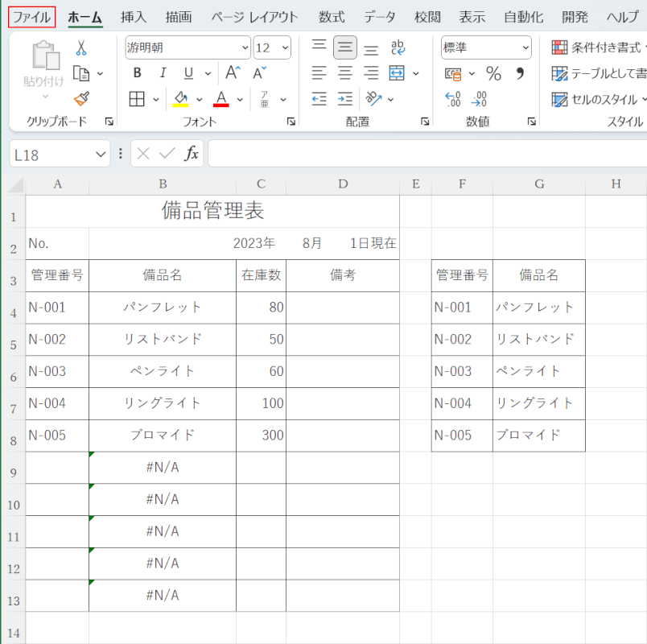Image resolution: width=647 pixels, height=644 pixels.
Task: Select the Format Painter brush icon
Action: click(81, 99)
